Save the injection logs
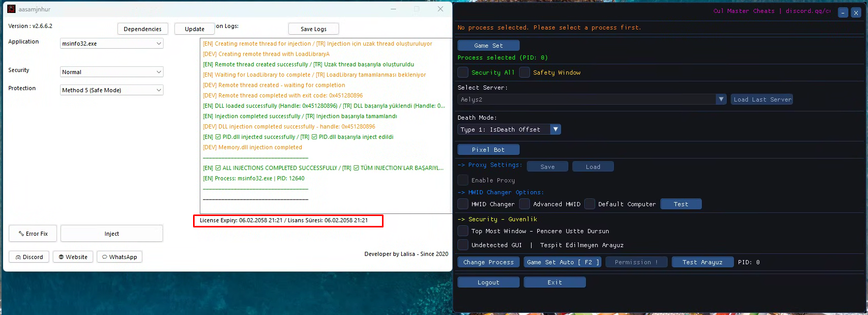The width and height of the screenshot is (868, 315). coord(314,29)
